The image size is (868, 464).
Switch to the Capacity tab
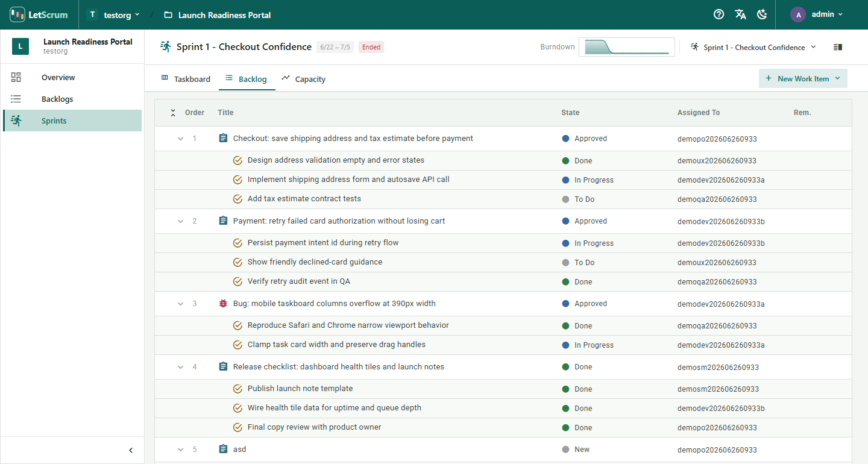[304, 79]
